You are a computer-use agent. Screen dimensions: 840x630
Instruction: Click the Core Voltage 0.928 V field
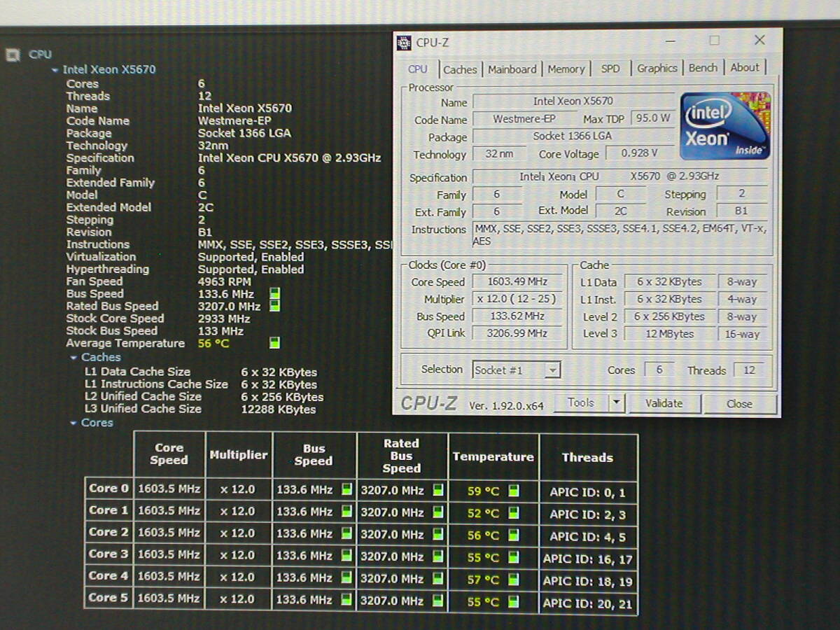tap(640, 153)
